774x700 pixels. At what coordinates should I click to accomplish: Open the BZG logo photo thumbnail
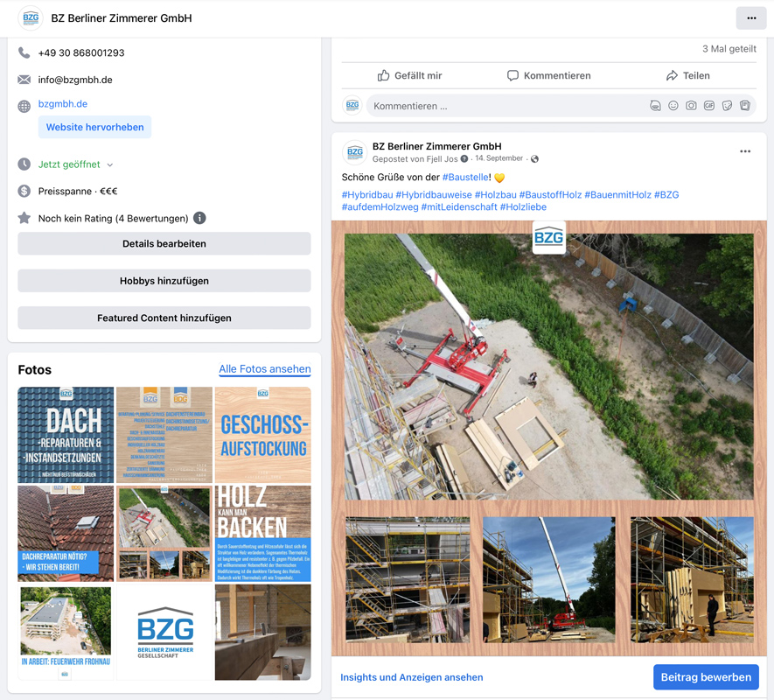(x=164, y=633)
